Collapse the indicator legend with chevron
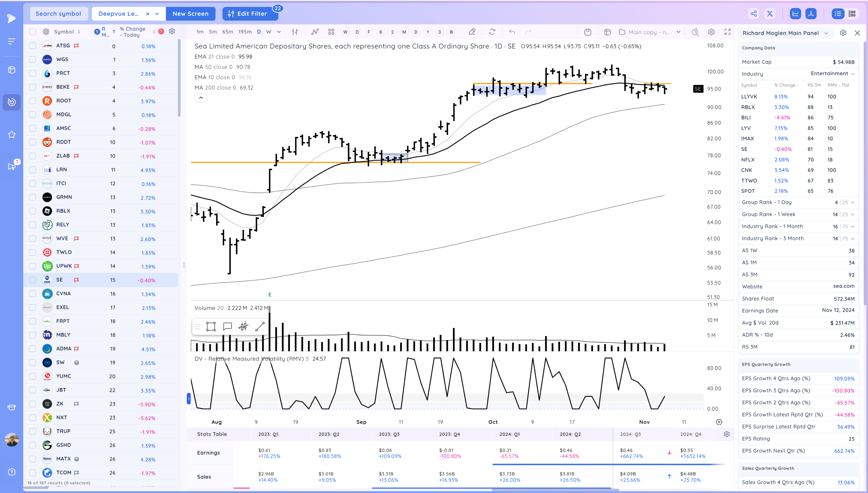The height and width of the screenshot is (493, 868). (x=201, y=97)
